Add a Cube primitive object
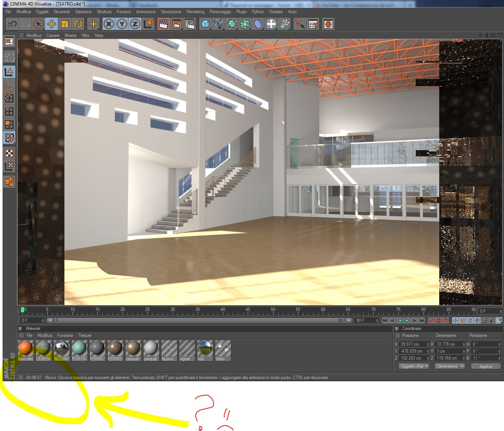The width and height of the screenshot is (504, 431). tap(205, 24)
